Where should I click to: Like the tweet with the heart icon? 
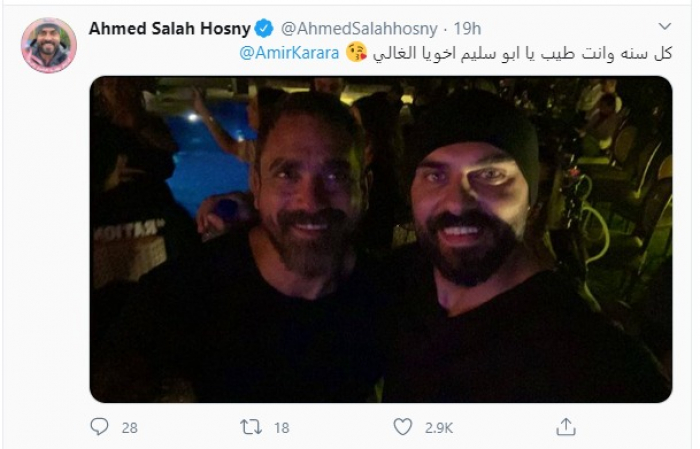pos(402,427)
